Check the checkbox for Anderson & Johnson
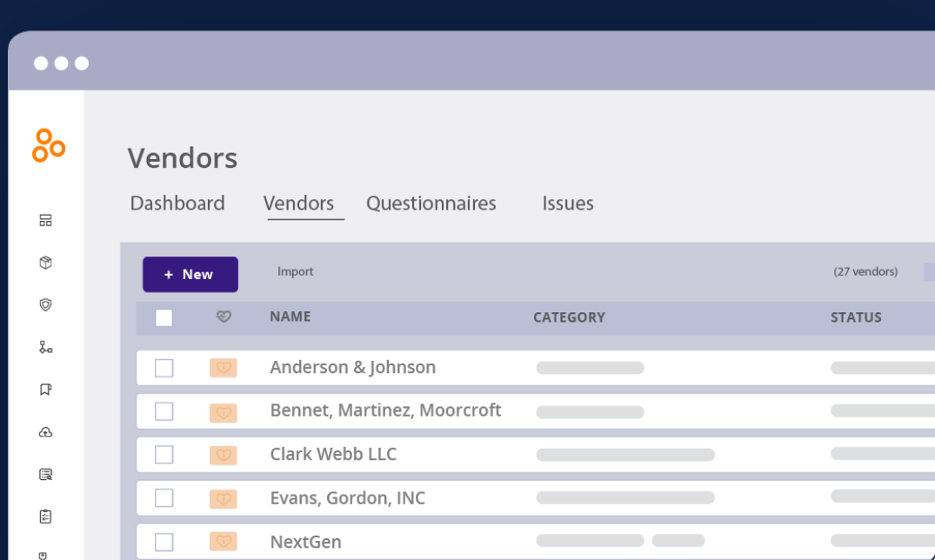Viewport: 935px width, 560px height. [x=164, y=367]
